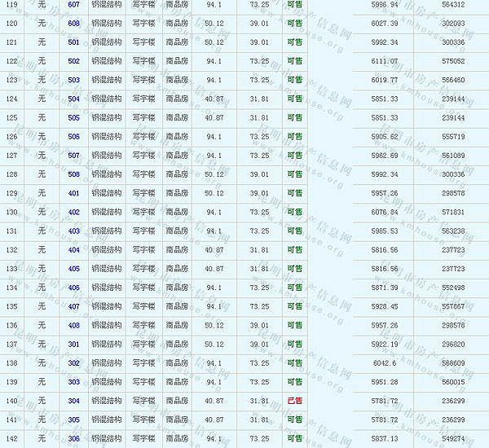
Task: Open room 403 link
Action: pos(73,231)
